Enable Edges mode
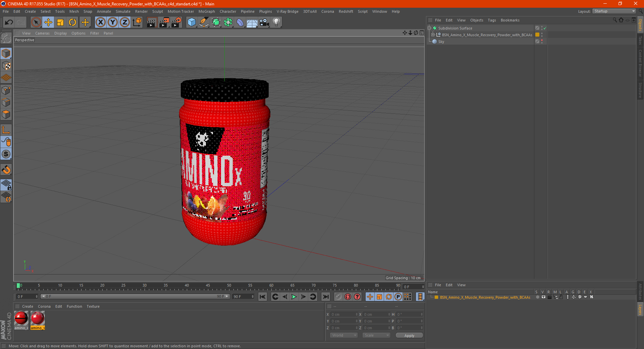 tap(6, 102)
